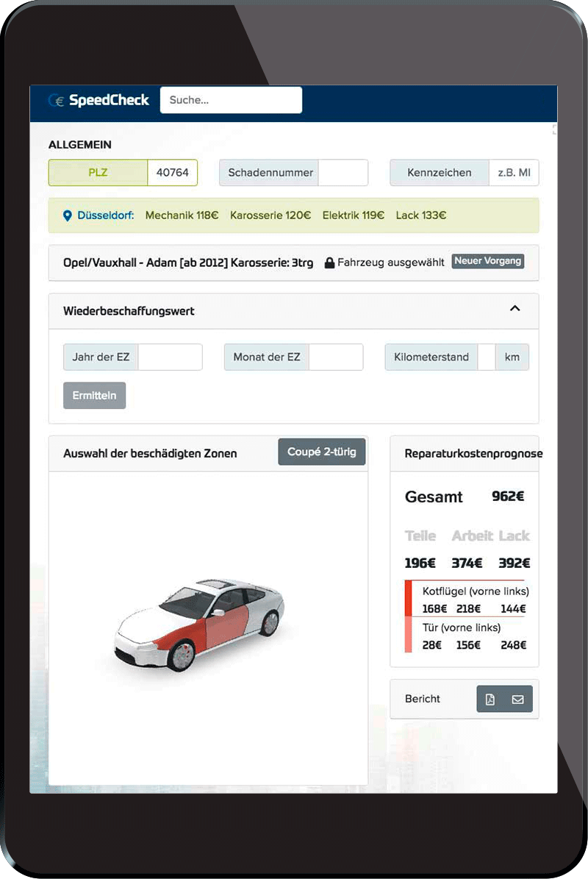Viewport: 588px width, 879px height.
Task: Click the ALLGEMEIN section heading
Action: [79, 145]
